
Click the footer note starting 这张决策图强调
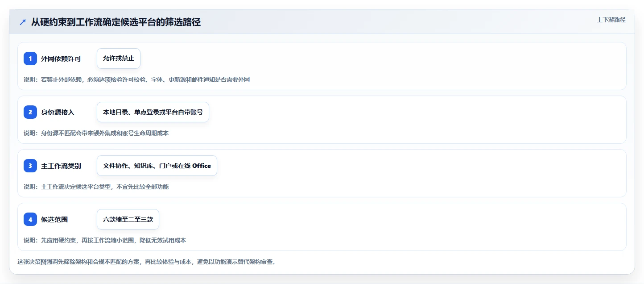coord(146,262)
